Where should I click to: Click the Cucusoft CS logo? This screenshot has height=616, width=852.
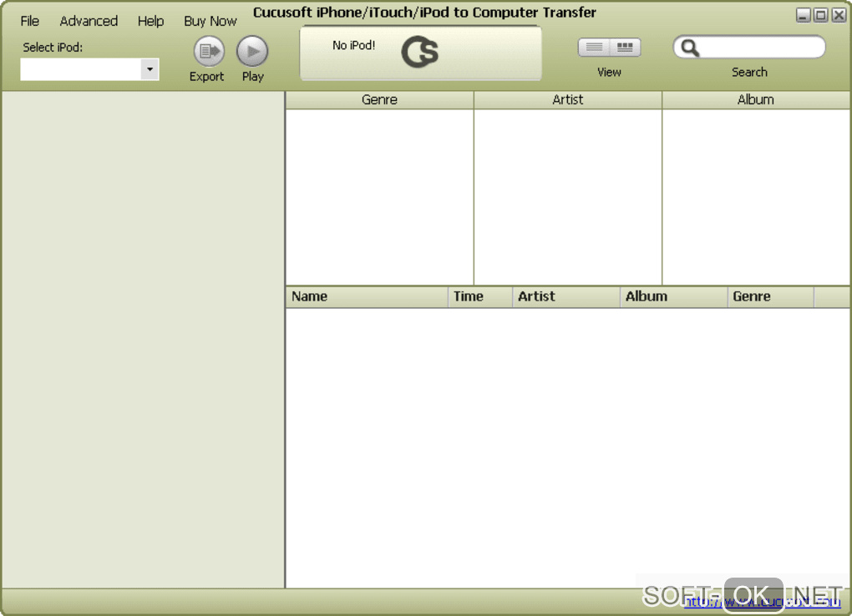pyautogui.click(x=419, y=52)
